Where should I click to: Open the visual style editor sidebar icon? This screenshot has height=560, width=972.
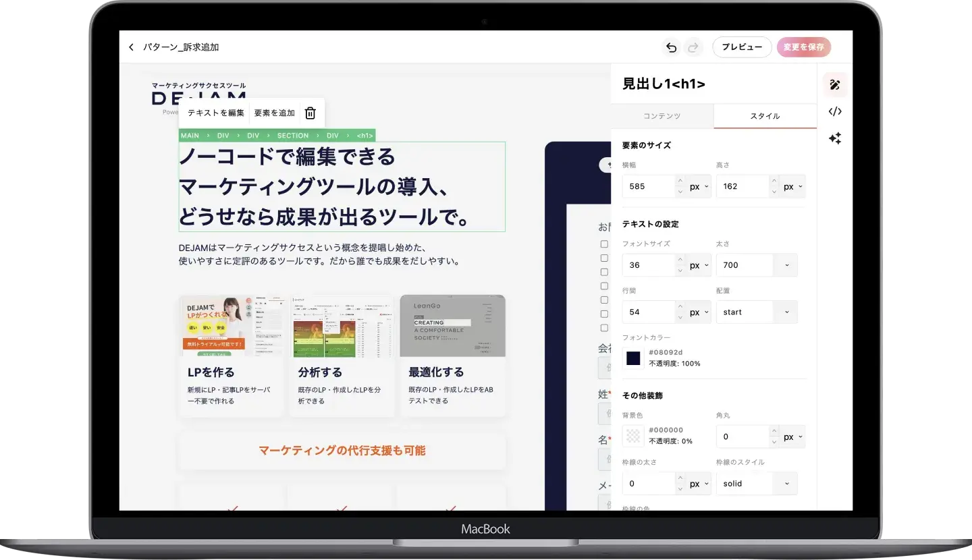click(835, 85)
